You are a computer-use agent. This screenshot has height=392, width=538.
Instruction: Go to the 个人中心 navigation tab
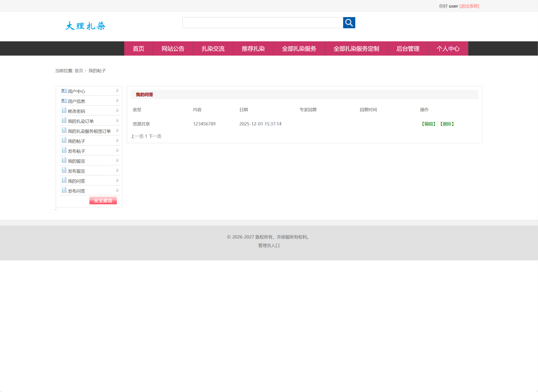click(x=448, y=49)
